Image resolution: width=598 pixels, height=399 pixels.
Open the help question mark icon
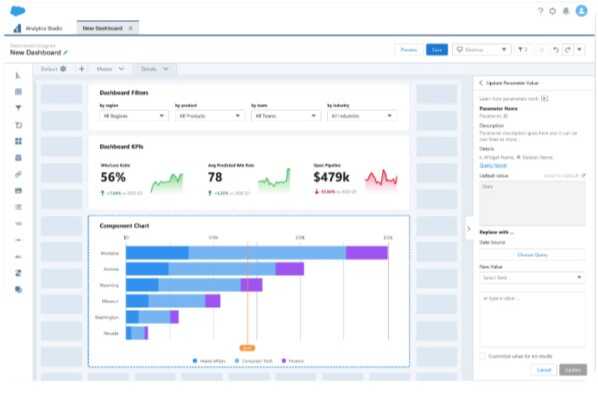[540, 11]
